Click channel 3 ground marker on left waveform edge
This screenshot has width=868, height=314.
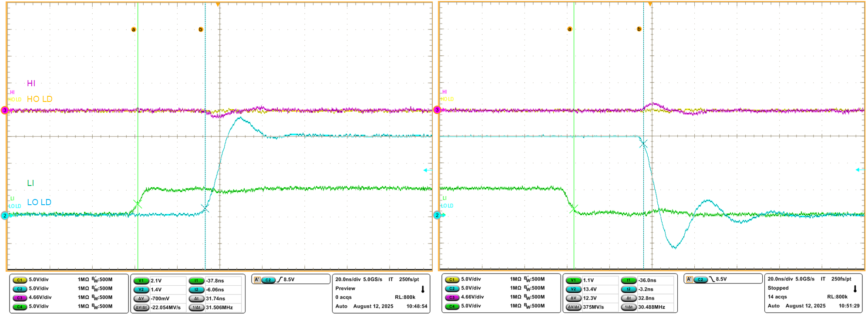(5, 111)
